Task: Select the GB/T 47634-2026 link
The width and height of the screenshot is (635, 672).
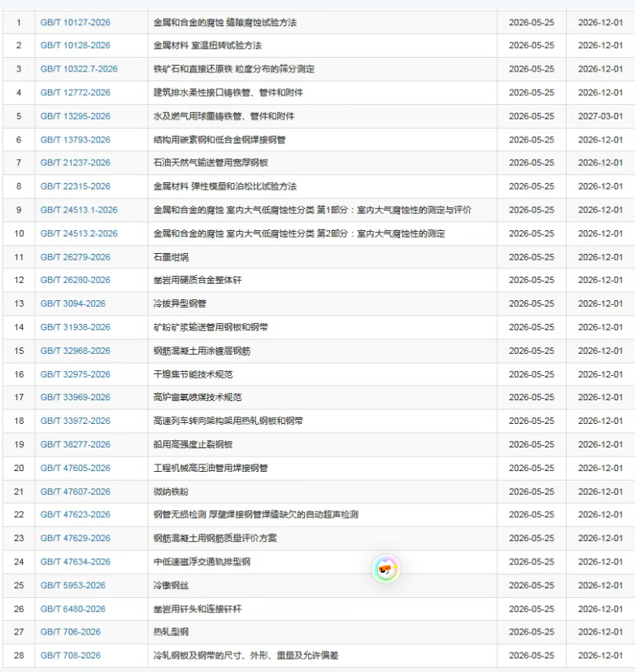Action: click(x=76, y=561)
